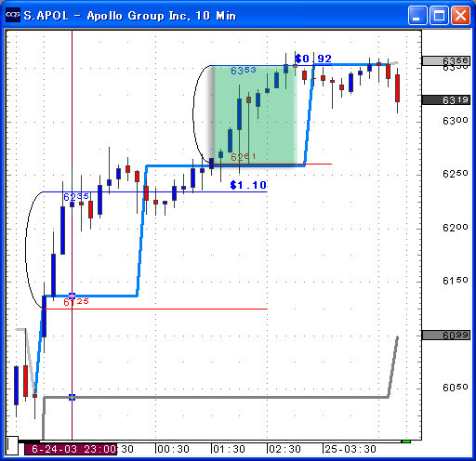The width and height of the screenshot is (476, 461).
Task: Click the 6353 level label
Action: pyautogui.click(x=244, y=71)
